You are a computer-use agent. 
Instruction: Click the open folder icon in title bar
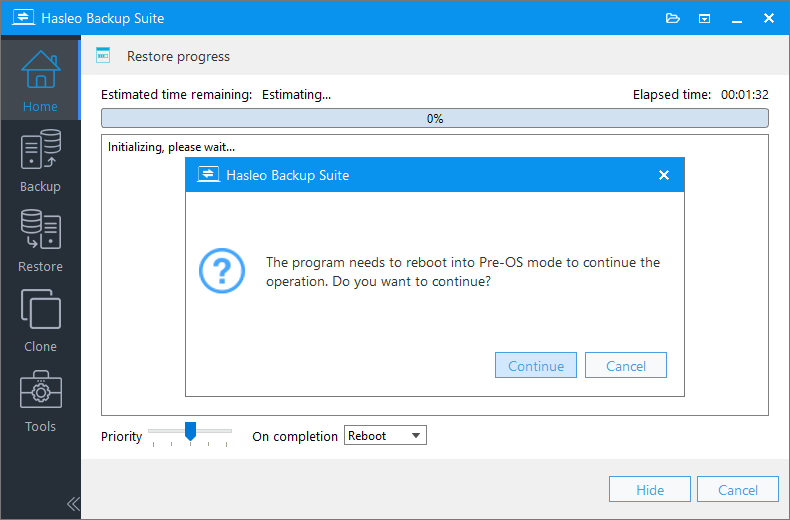point(673,19)
